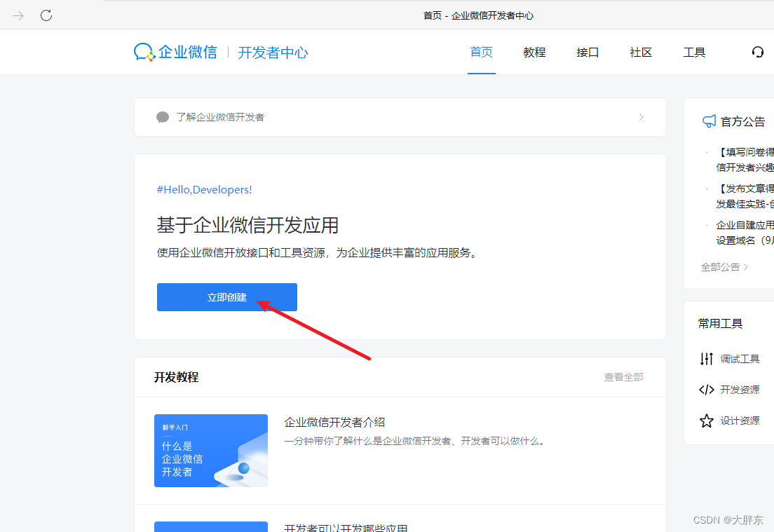Open the 工具 navigation tab
The height and width of the screenshot is (532, 774).
(695, 53)
